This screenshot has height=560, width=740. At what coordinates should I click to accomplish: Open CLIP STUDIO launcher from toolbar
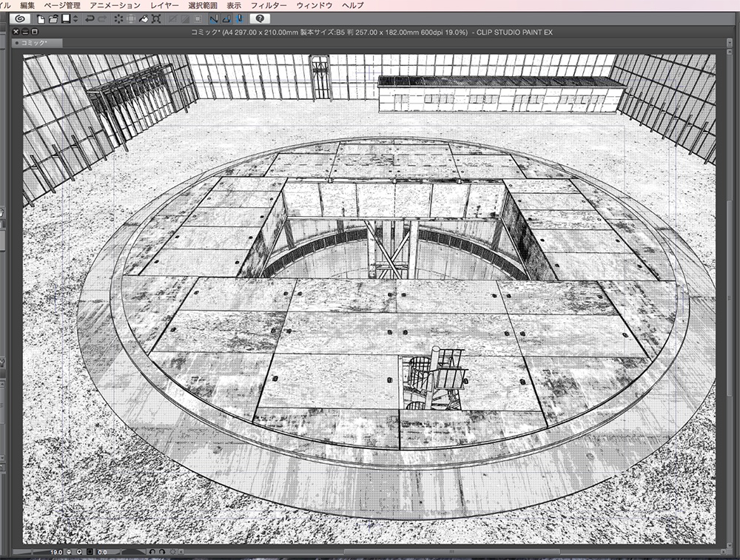point(20,19)
